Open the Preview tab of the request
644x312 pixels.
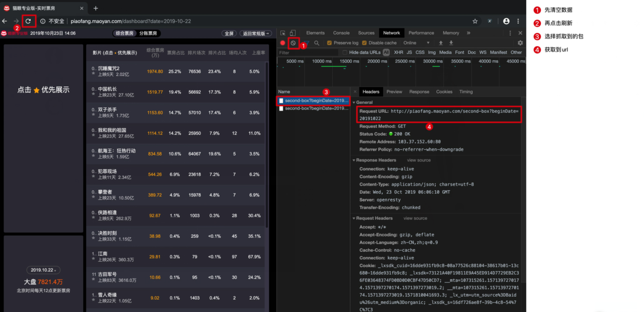pyautogui.click(x=394, y=92)
